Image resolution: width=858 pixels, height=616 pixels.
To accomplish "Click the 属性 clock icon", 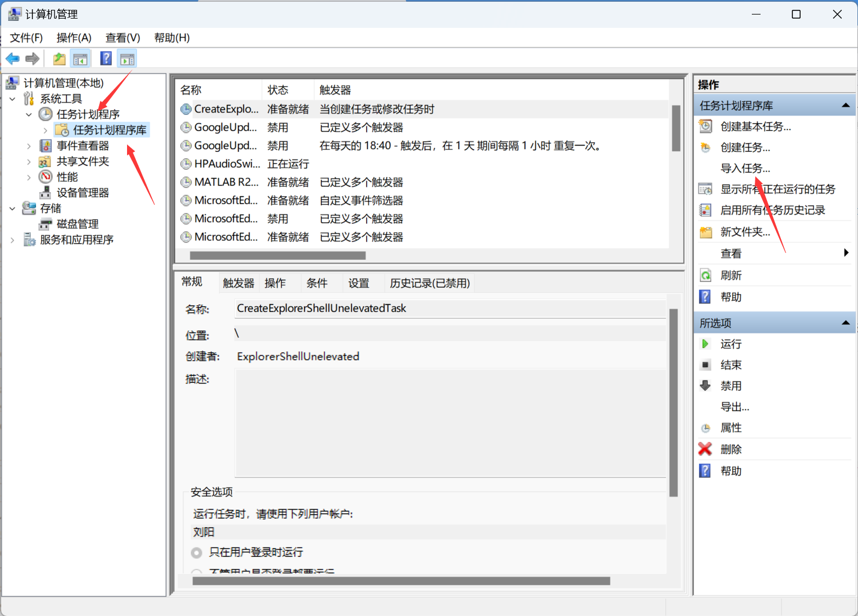I will tap(705, 428).
